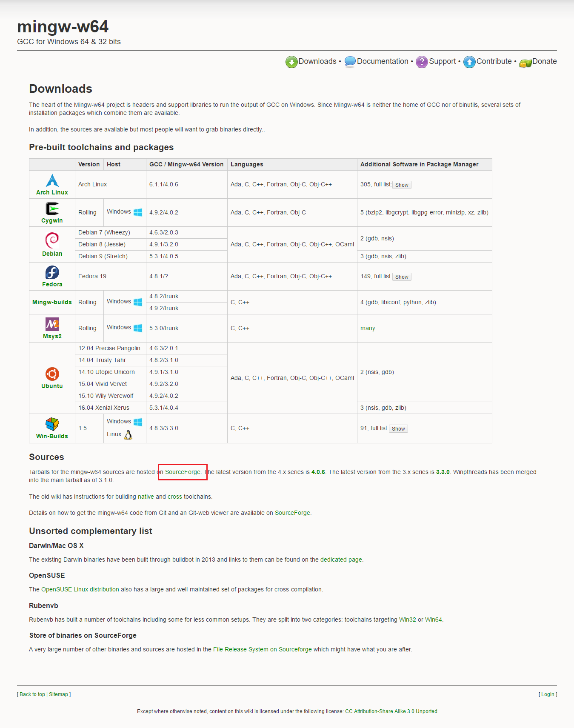Image resolution: width=574 pixels, height=728 pixels.
Task: Click the Arch Linux logo icon
Action: (52, 180)
